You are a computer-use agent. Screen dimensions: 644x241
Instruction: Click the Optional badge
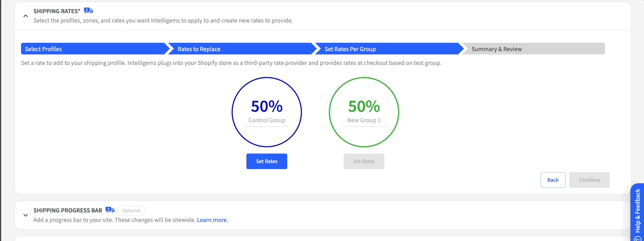click(x=131, y=211)
